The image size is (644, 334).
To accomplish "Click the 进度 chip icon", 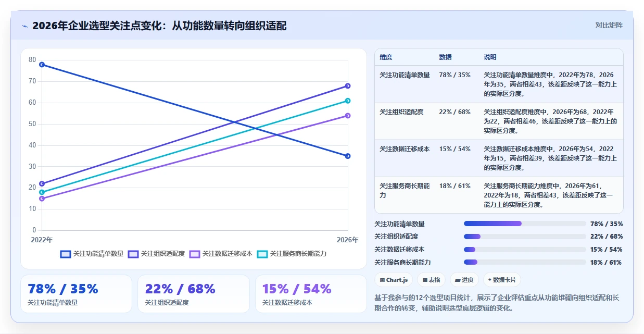I will 458,280.
